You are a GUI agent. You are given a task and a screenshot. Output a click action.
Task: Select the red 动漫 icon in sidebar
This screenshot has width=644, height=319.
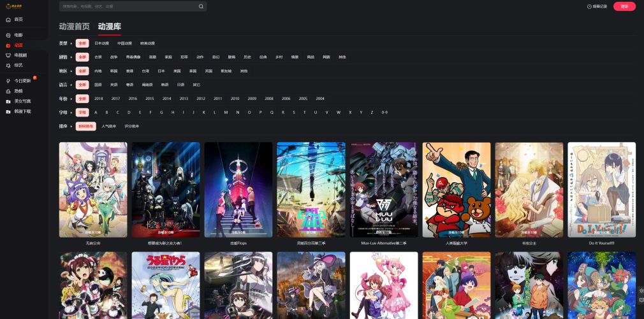(x=8, y=45)
